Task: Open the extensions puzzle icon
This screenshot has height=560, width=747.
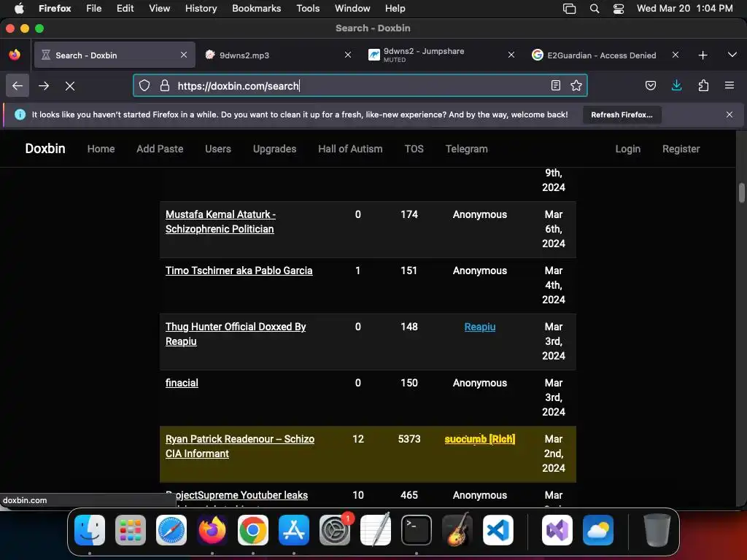Action: (703, 86)
